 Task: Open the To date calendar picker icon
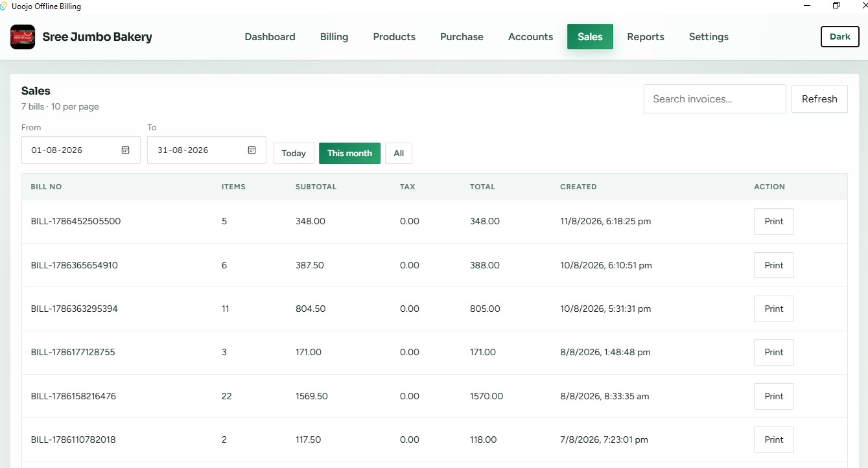pyautogui.click(x=252, y=150)
